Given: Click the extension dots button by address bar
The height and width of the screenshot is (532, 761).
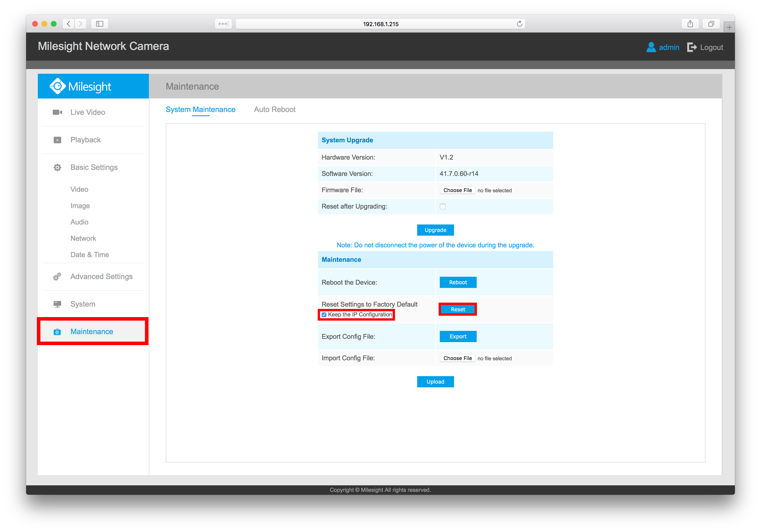Looking at the screenshot, I should (223, 24).
